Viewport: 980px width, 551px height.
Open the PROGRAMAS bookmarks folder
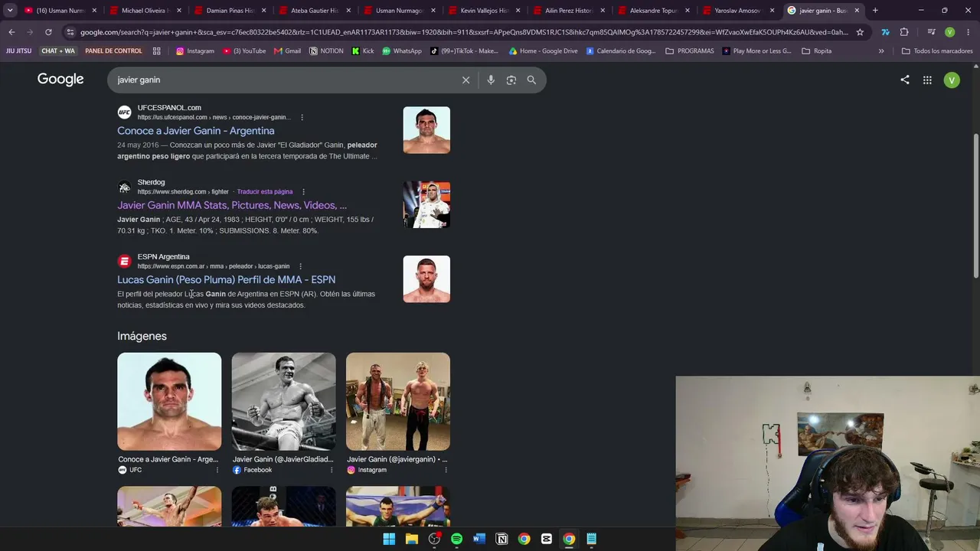pos(689,51)
